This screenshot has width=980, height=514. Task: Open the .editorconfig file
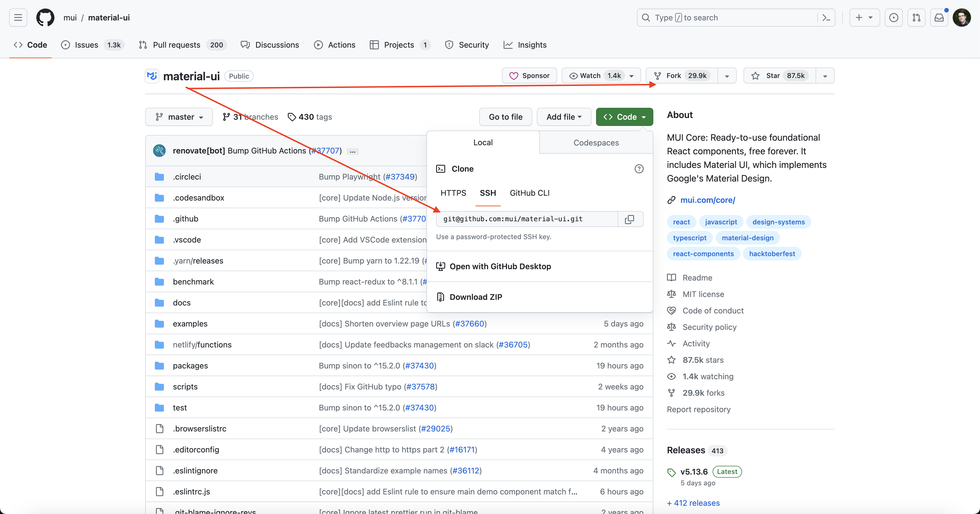tap(196, 449)
